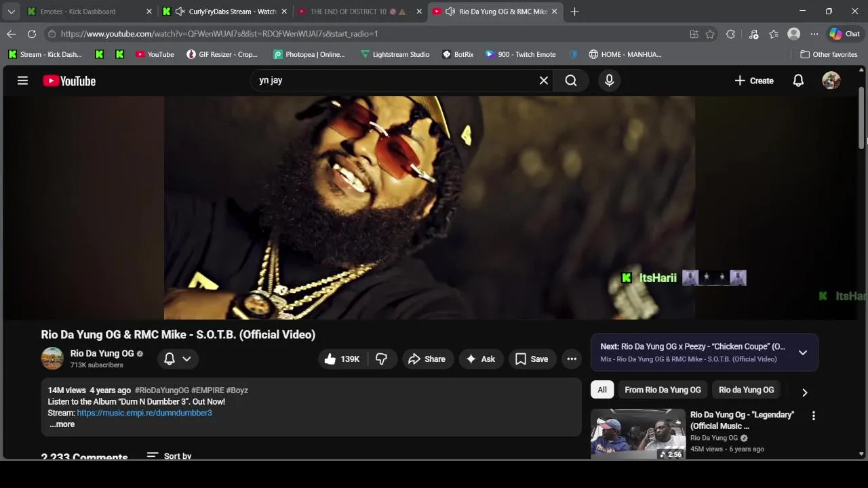The image size is (868, 488).
Task: Open the media control music icon
Action: pos(753,34)
